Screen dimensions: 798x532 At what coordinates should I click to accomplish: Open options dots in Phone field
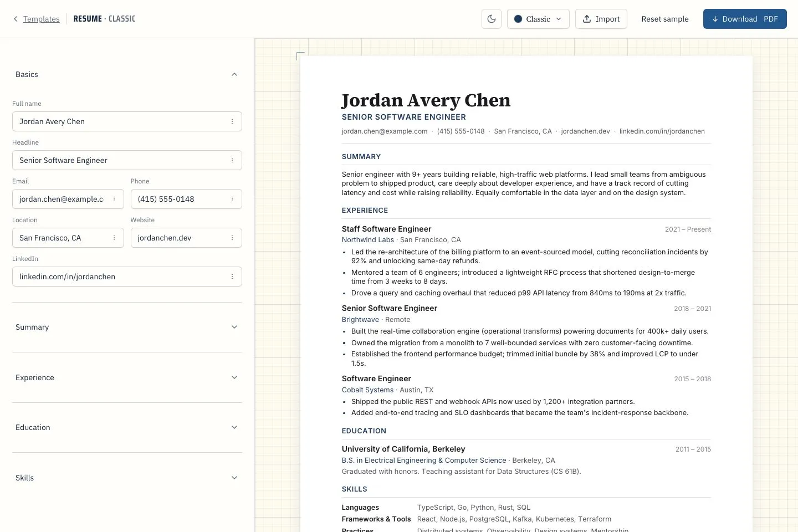click(x=232, y=199)
